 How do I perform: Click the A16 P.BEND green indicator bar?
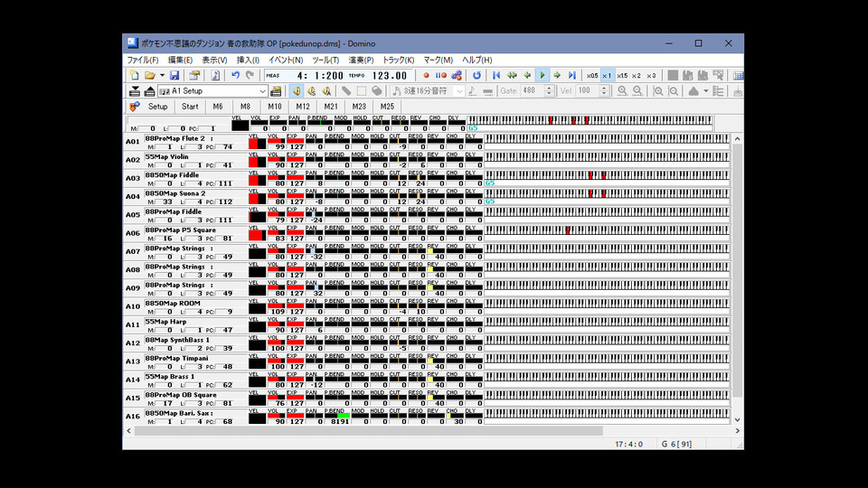344,415
